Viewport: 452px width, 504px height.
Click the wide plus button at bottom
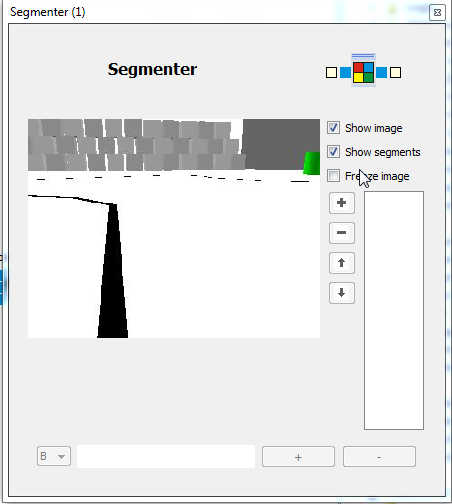[x=298, y=457]
